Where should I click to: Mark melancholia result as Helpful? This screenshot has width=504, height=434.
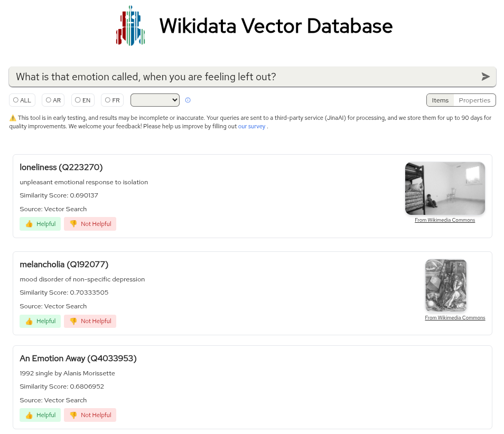[x=40, y=321]
